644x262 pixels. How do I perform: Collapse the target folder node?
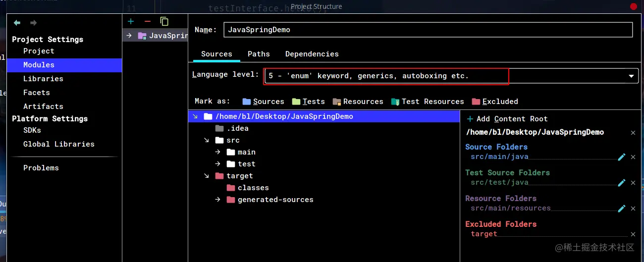click(x=206, y=176)
